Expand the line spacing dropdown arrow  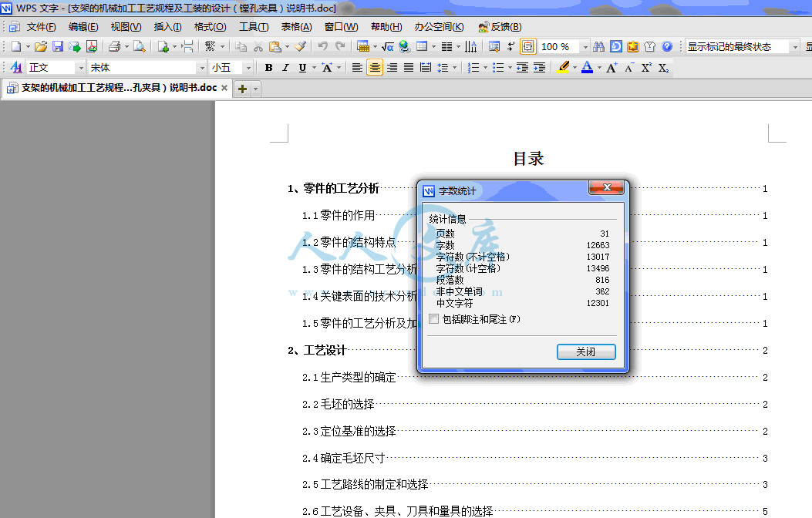click(455, 68)
